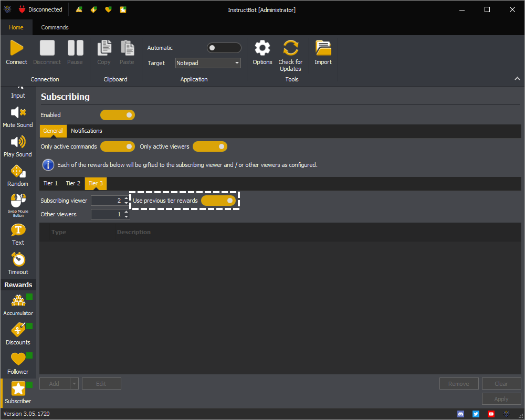Click the Version 3.05.1720 status text
This screenshot has height=420, width=525.
tap(26, 414)
